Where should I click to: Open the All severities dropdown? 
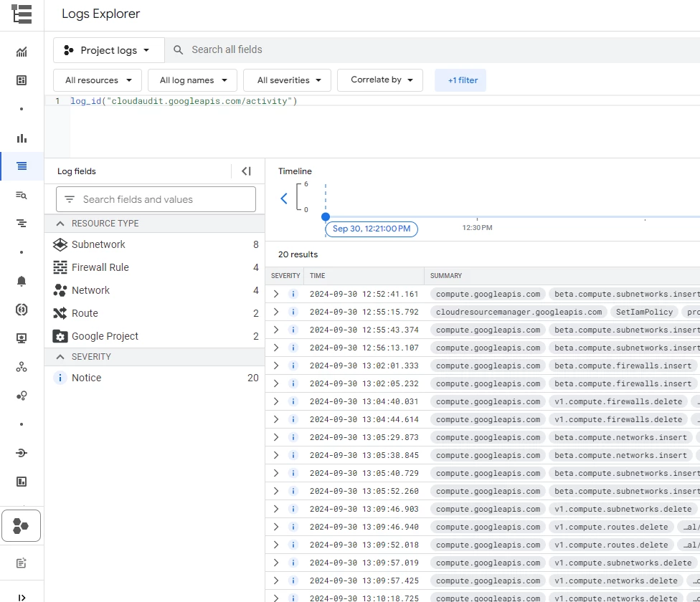[287, 80]
